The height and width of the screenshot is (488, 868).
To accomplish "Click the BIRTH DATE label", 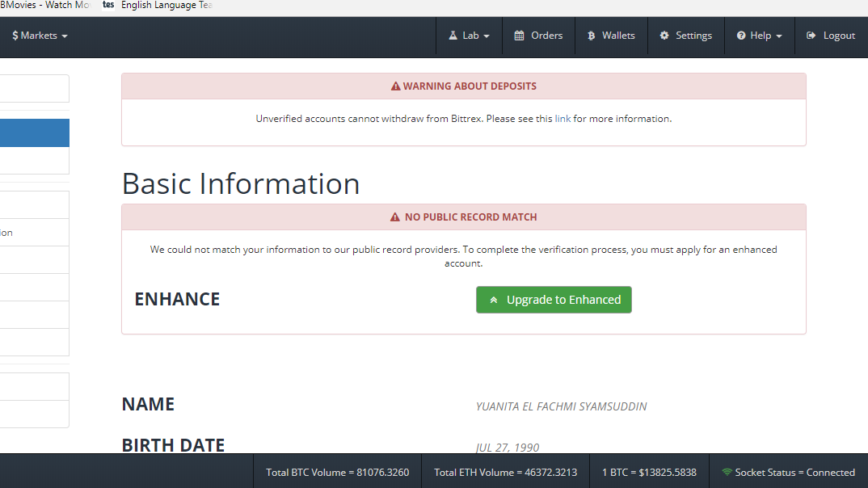I will [173, 445].
